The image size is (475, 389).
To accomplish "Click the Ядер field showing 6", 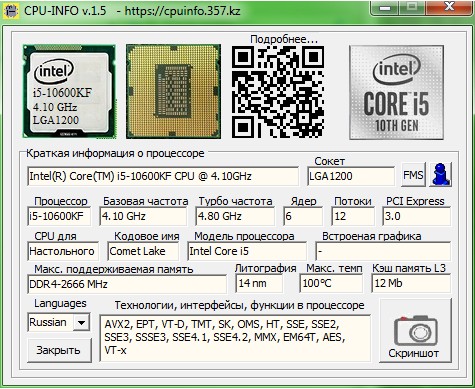I will pyautogui.click(x=303, y=216).
